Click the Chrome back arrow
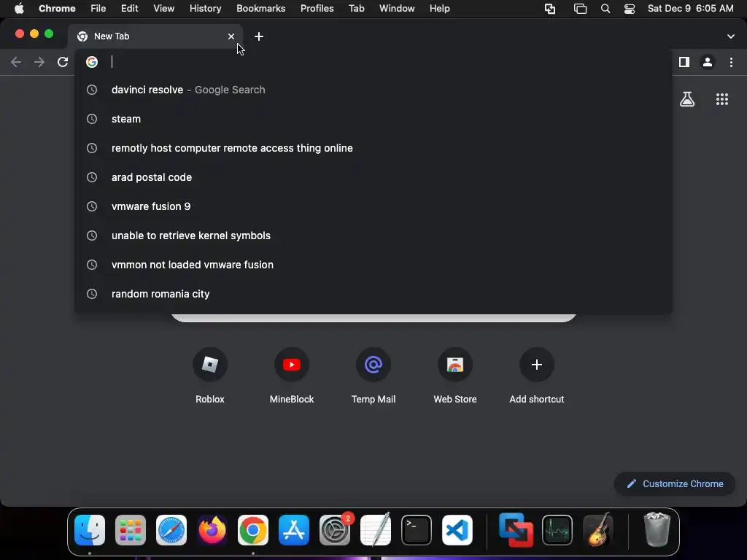Screen dimensions: 747x560 (x=16, y=62)
